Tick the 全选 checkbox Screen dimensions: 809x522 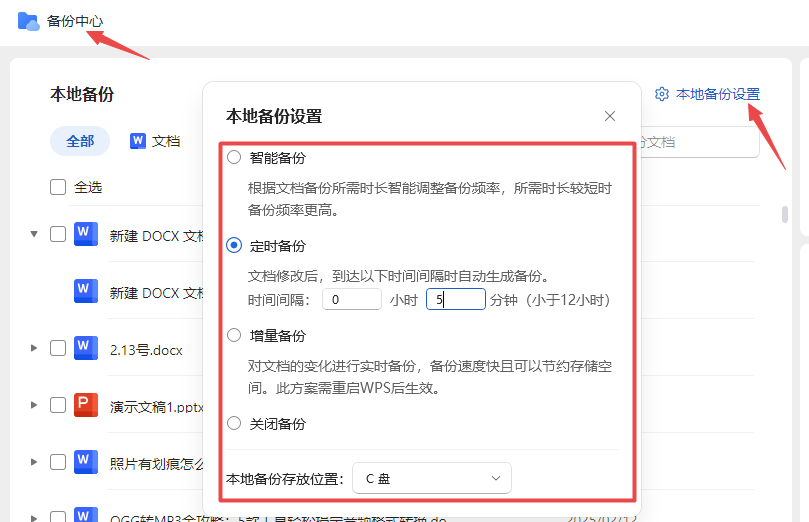tap(58, 187)
